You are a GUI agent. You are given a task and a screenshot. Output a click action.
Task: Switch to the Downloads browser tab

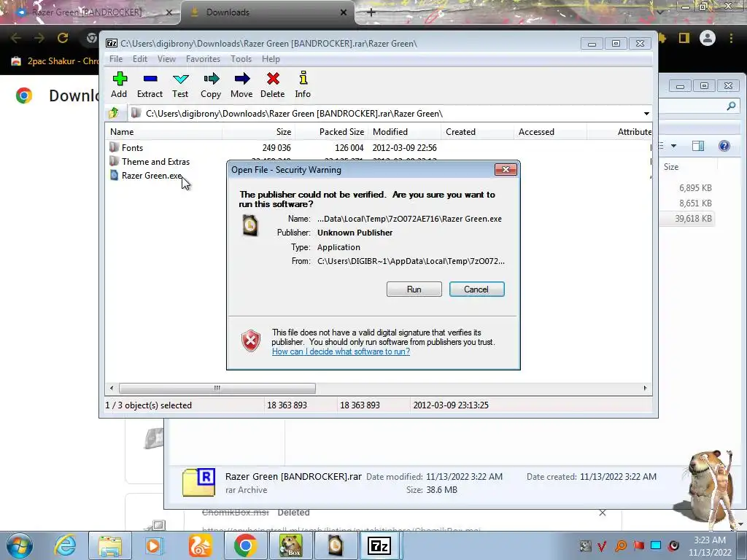pos(267,12)
